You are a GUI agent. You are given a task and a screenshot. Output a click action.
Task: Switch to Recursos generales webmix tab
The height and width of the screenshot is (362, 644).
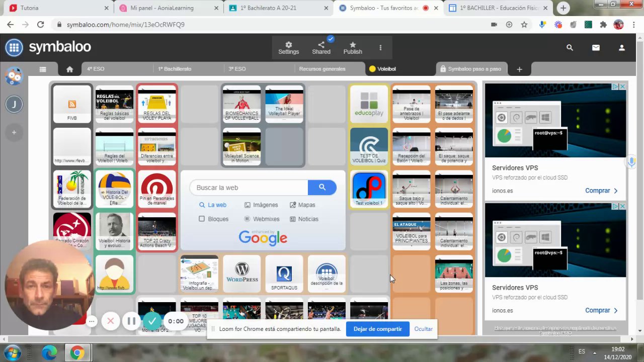coord(322,69)
